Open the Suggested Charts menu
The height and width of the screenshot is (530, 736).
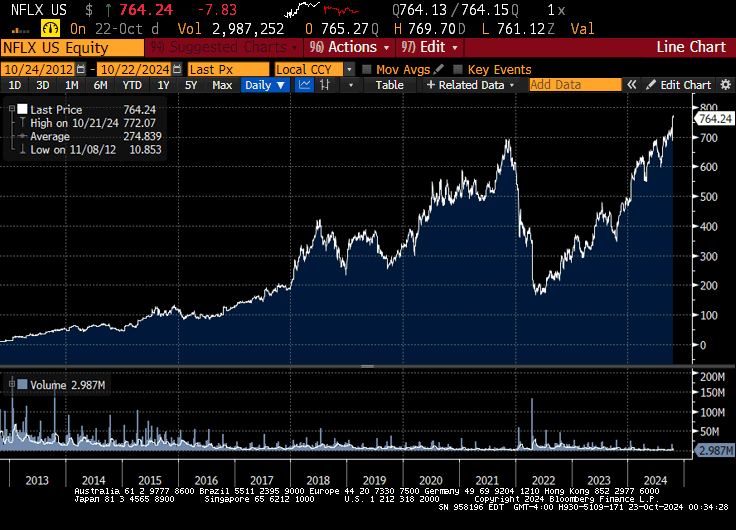click(x=224, y=47)
